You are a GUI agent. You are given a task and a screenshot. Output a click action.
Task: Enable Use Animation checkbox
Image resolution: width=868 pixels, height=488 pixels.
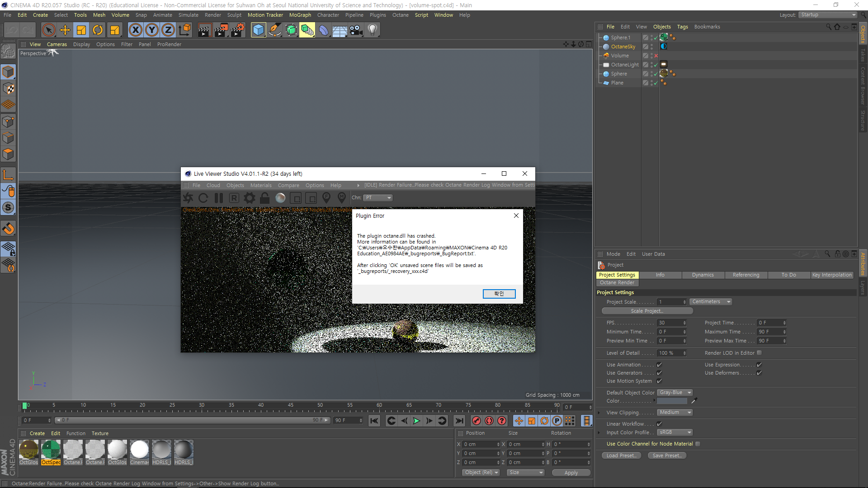click(x=659, y=364)
